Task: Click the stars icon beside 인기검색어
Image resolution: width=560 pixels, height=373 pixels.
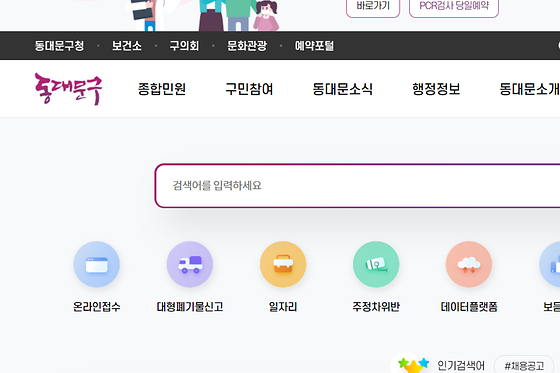Action: (413, 365)
